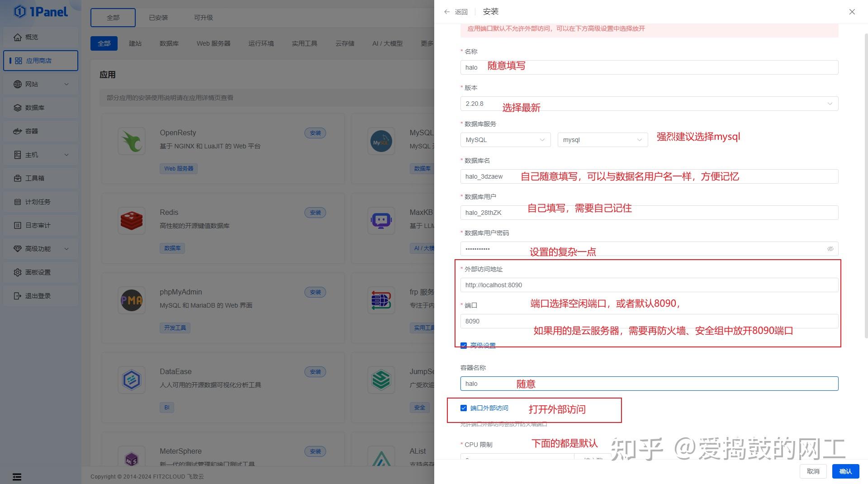Image resolution: width=868 pixels, height=484 pixels.
Task: Switch to the 可升级 tab
Action: 204,18
